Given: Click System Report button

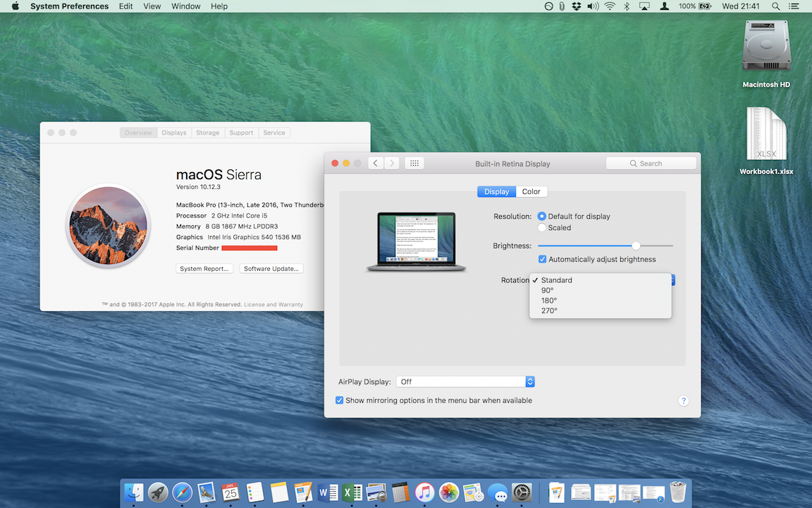Looking at the screenshot, I should click(204, 269).
